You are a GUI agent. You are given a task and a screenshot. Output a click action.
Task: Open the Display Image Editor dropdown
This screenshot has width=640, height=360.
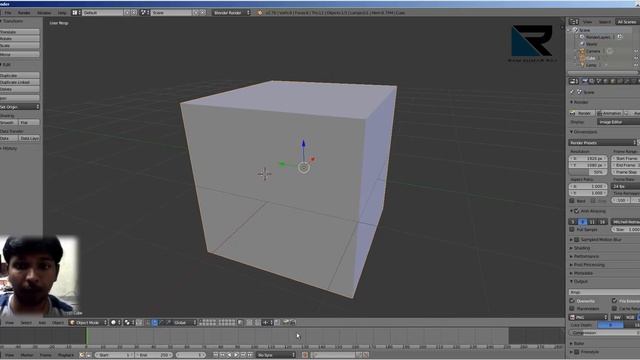click(x=618, y=122)
